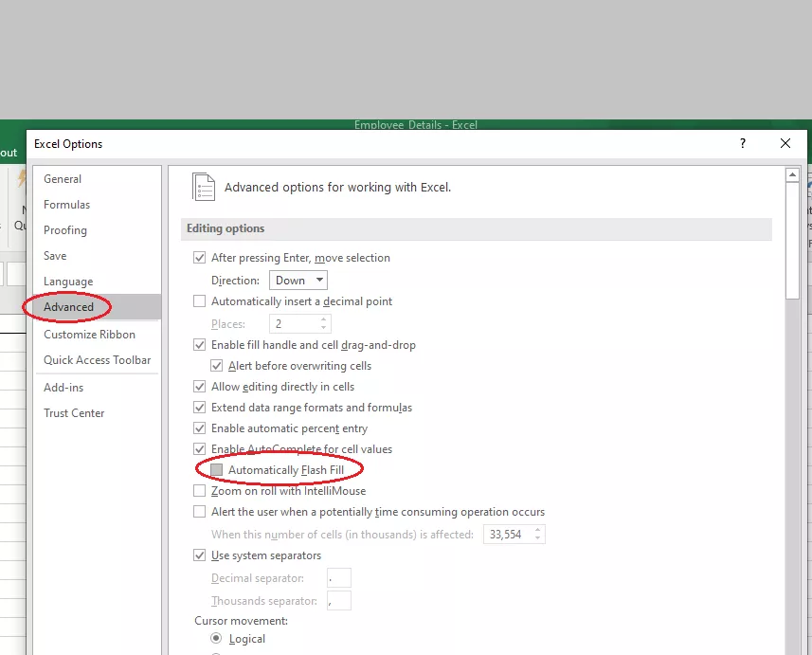Check the Automatically Flash Fill box

click(x=216, y=470)
